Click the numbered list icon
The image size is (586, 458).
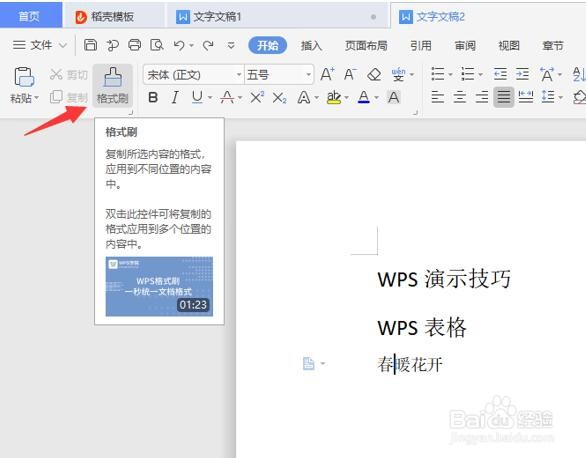[x=468, y=74]
